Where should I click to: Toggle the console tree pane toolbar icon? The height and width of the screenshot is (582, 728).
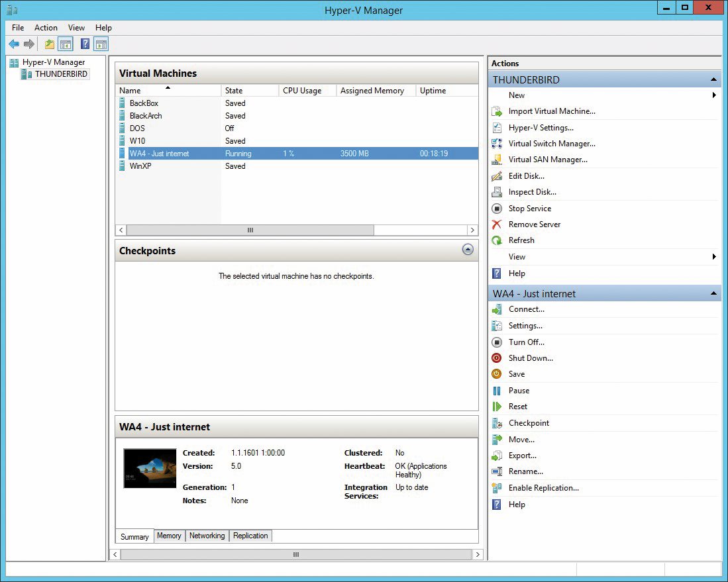tap(66, 44)
